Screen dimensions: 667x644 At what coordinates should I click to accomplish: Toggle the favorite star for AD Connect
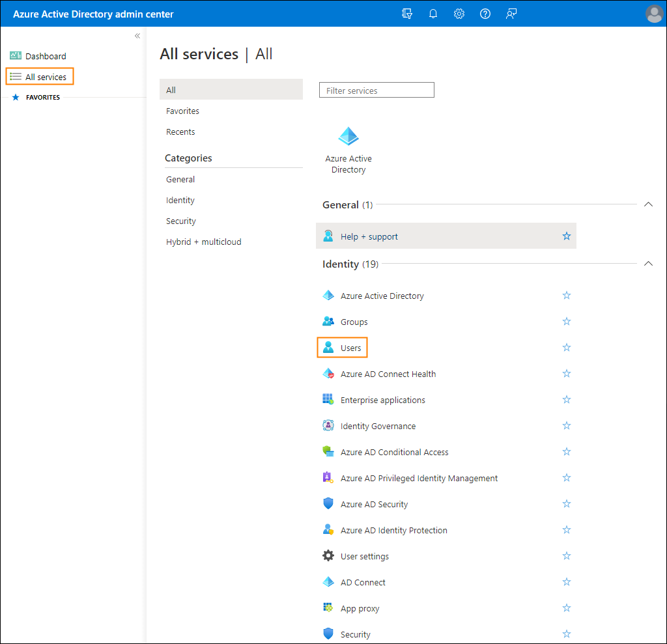[x=567, y=581]
